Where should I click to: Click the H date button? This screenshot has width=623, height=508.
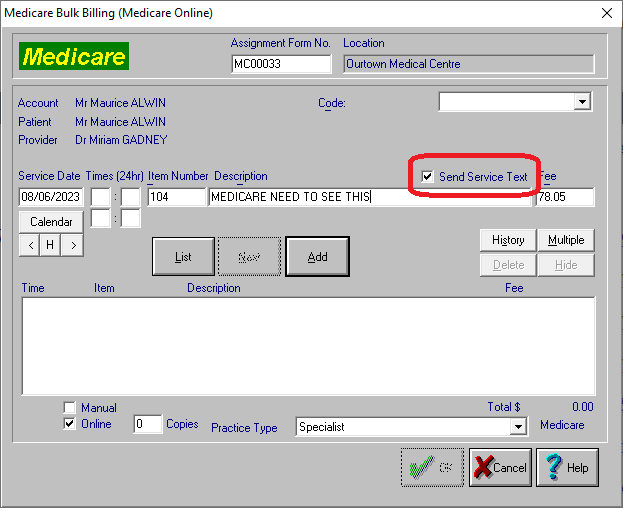tap(50, 245)
